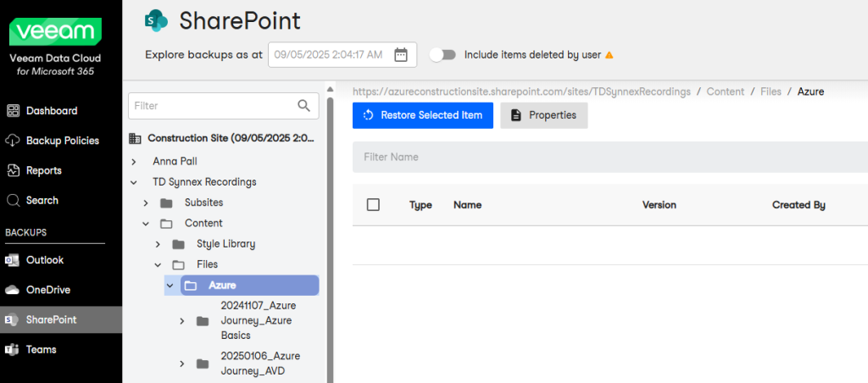Click the Azure breadcrumb item

810,92
